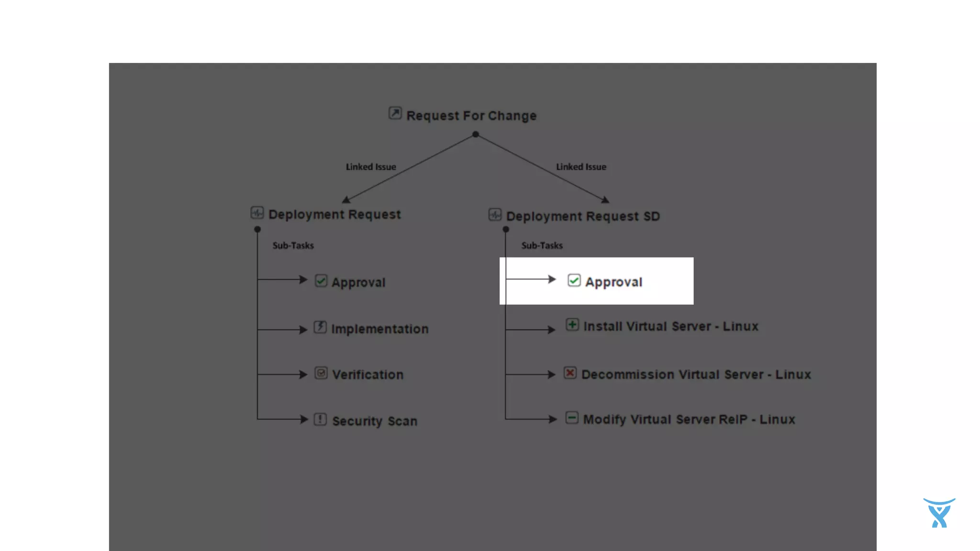Click the Request For Change arrow icon
The height and width of the screenshot is (551, 980).
(x=395, y=113)
